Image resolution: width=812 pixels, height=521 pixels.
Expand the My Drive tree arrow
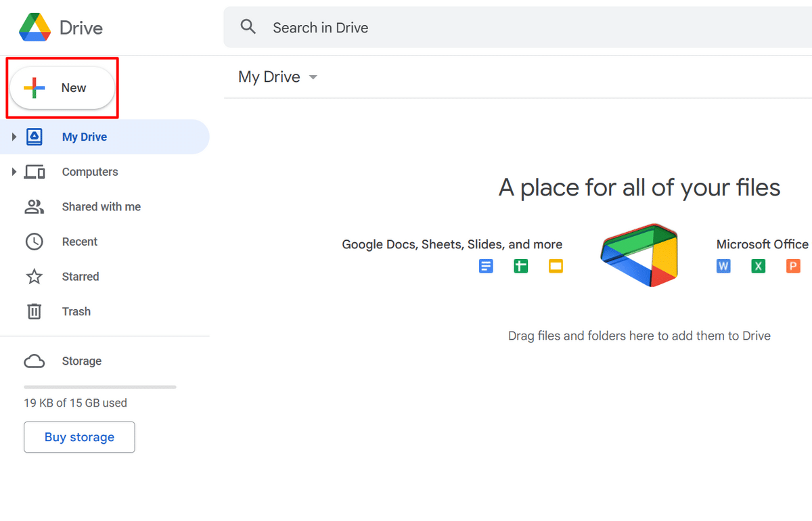[x=14, y=137]
